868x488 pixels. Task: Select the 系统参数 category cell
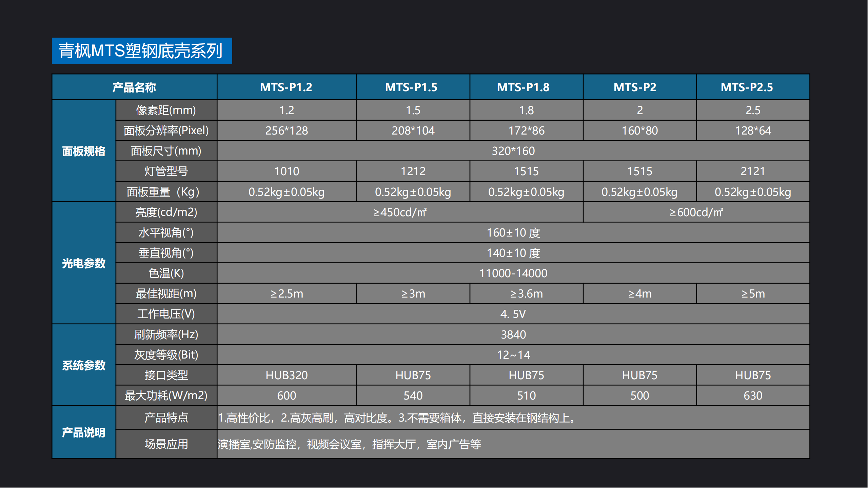pos(84,365)
